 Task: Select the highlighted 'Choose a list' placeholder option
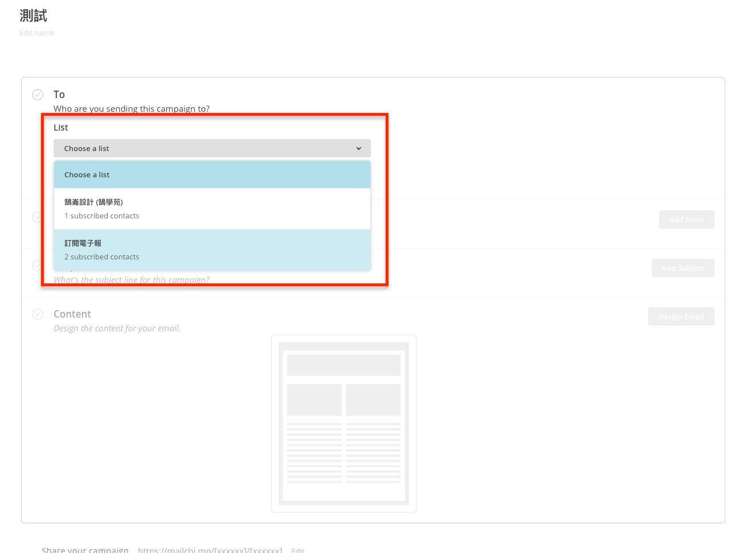212,175
